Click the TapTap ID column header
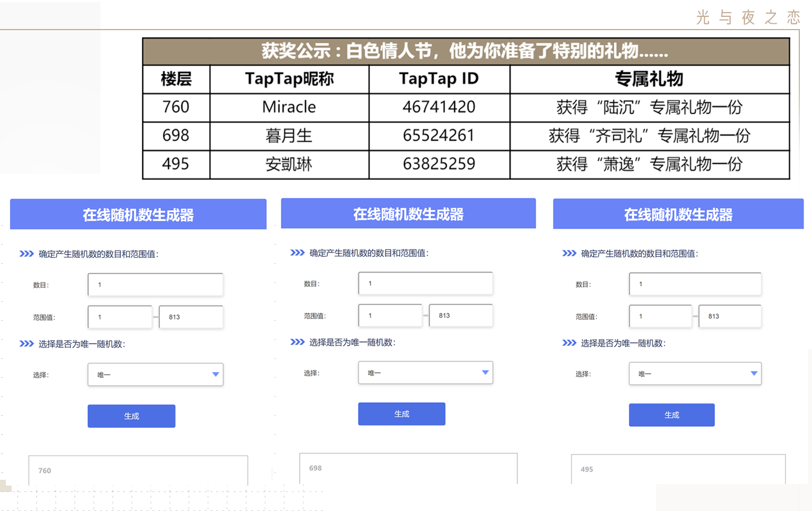Image resolution: width=812 pixels, height=511 pixels. 439,79
